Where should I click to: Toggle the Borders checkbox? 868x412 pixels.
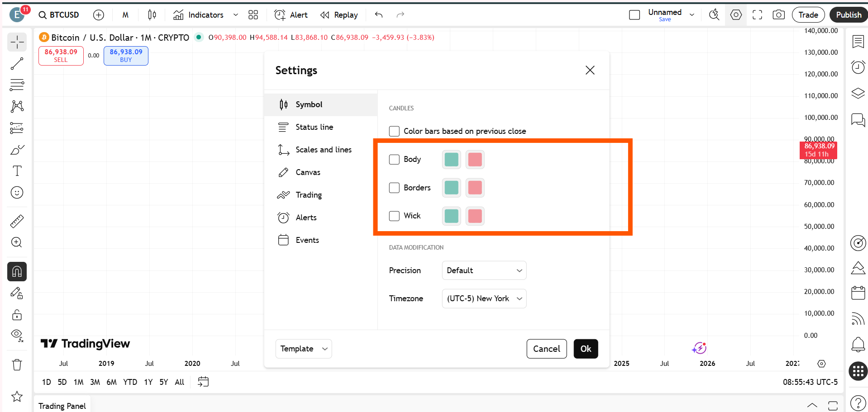click(394, 188)
